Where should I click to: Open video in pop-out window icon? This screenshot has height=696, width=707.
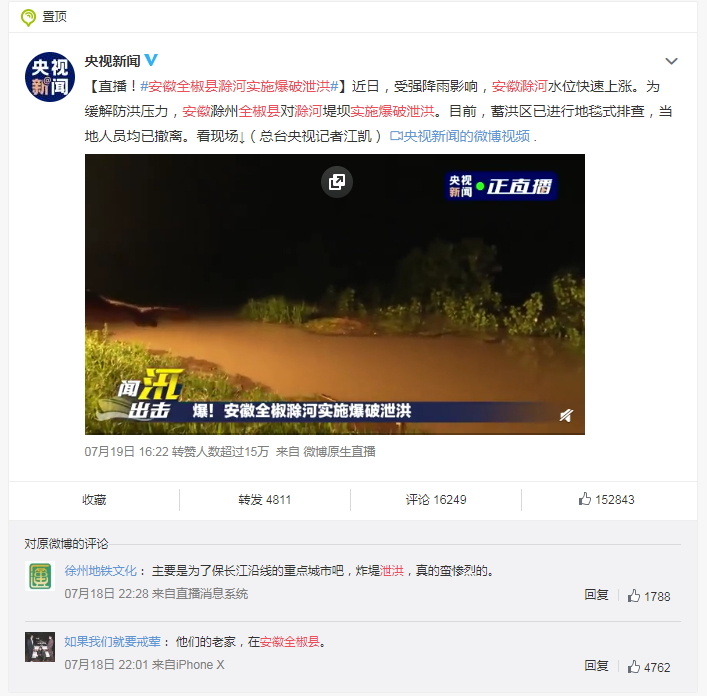[337, 182]
